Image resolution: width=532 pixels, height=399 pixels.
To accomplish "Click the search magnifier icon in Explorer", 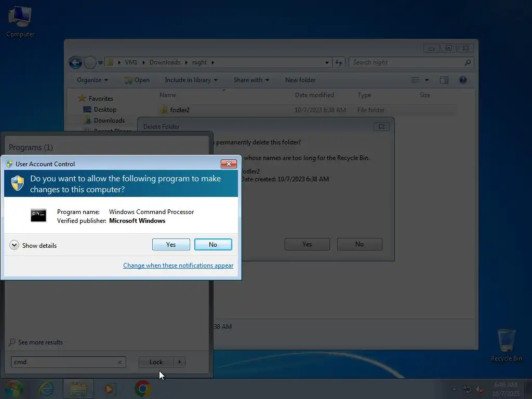I will (x=468, y=62).
